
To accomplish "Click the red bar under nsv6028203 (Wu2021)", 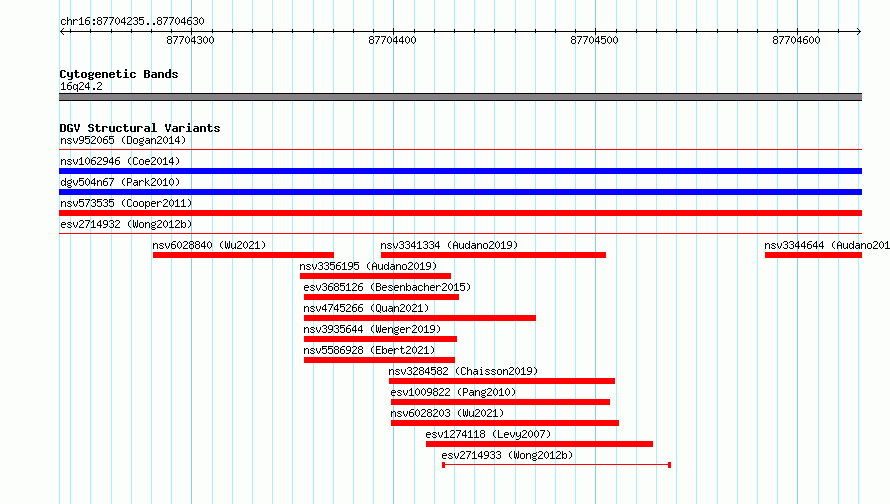I will tap(505, 423).
